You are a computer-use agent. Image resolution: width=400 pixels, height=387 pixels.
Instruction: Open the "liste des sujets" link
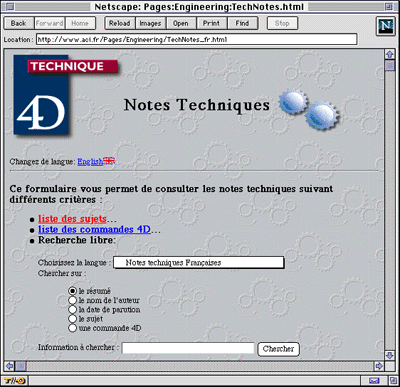72,219
